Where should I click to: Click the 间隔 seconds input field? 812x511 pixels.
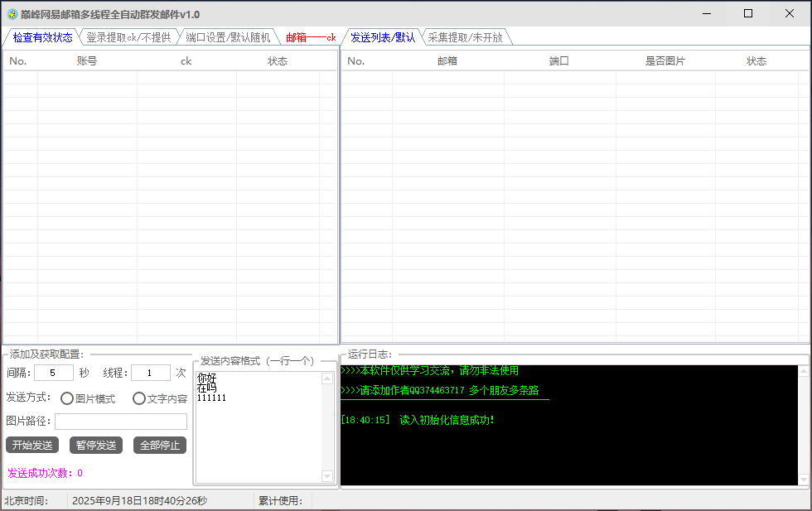tap(53, 373)
